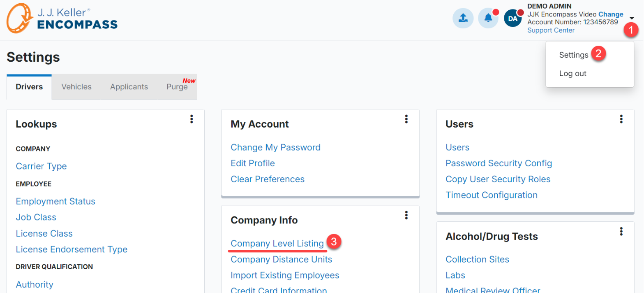Switch to the Applicants tab
This screenshot has height=293, width=644.
pos(129,87)
